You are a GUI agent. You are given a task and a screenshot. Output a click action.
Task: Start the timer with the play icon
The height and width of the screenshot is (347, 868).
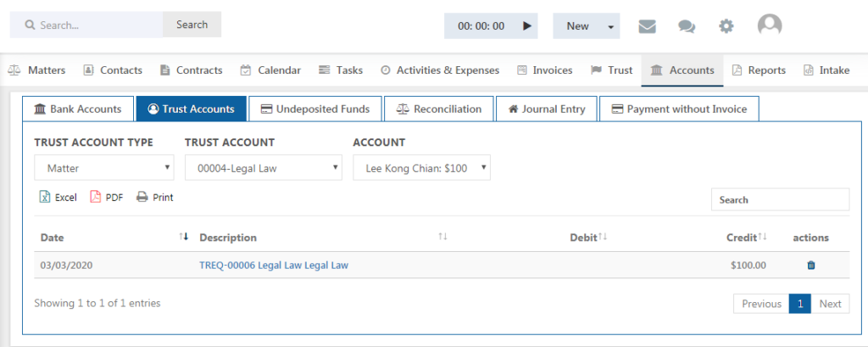(527, 26)
